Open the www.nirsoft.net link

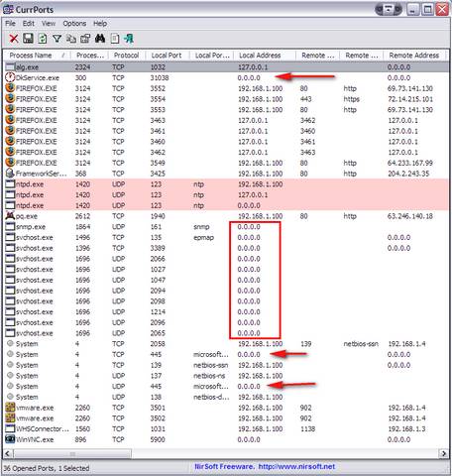pos(296,466)
